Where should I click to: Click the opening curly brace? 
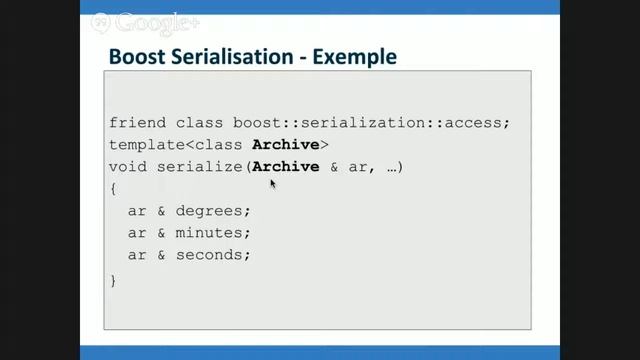pyautogui.click(x=113, y=189)
